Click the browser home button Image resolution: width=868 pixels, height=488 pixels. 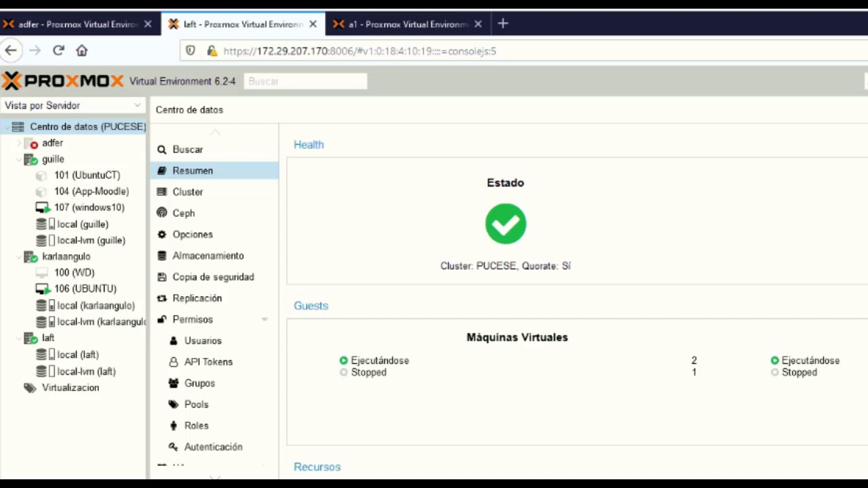point(82,50)
